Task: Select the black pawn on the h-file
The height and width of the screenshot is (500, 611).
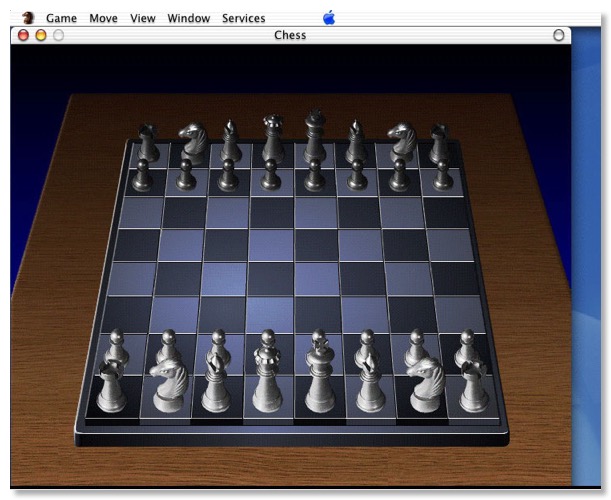Action: click(x=443, y=175)
